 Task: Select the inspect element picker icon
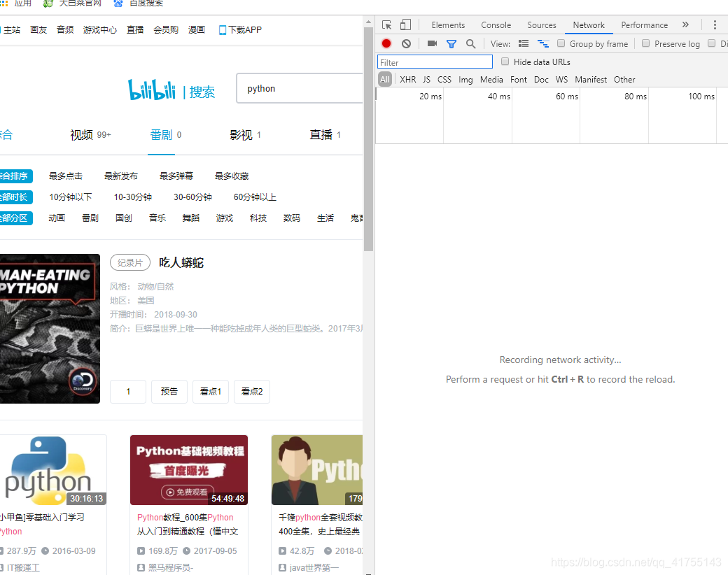tap(386, 25)
